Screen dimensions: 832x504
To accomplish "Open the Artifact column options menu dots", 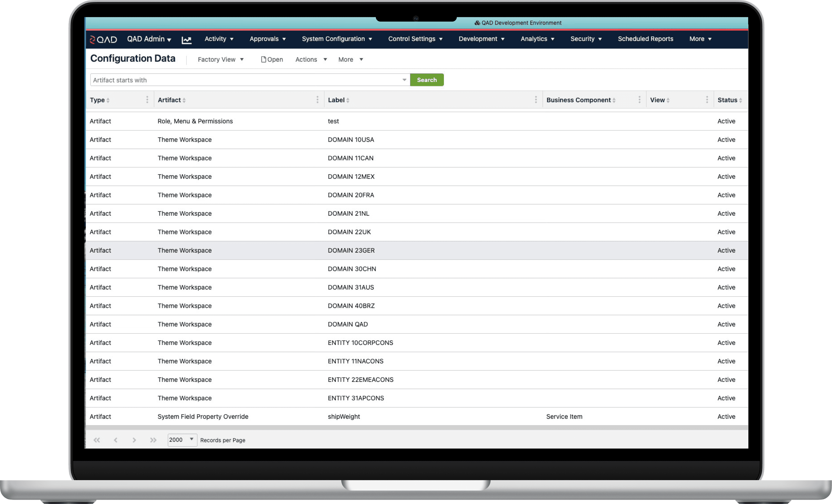I will (x=317, y=99).
